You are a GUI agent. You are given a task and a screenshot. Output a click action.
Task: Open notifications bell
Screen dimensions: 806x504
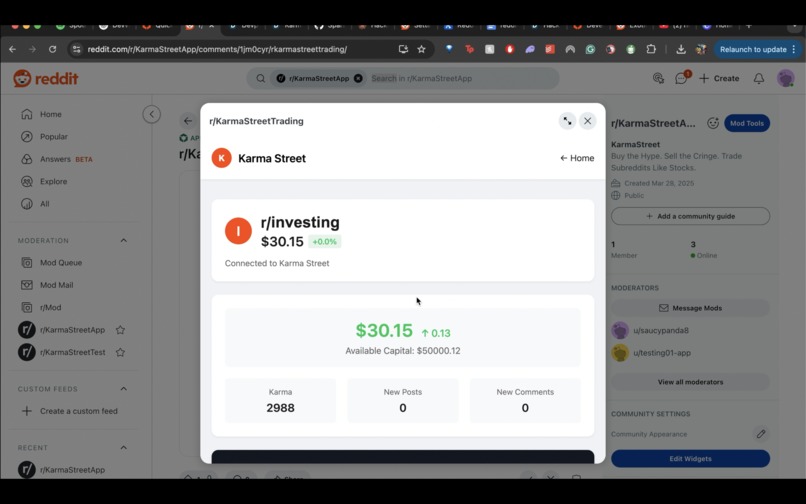(x=759, y=78)
